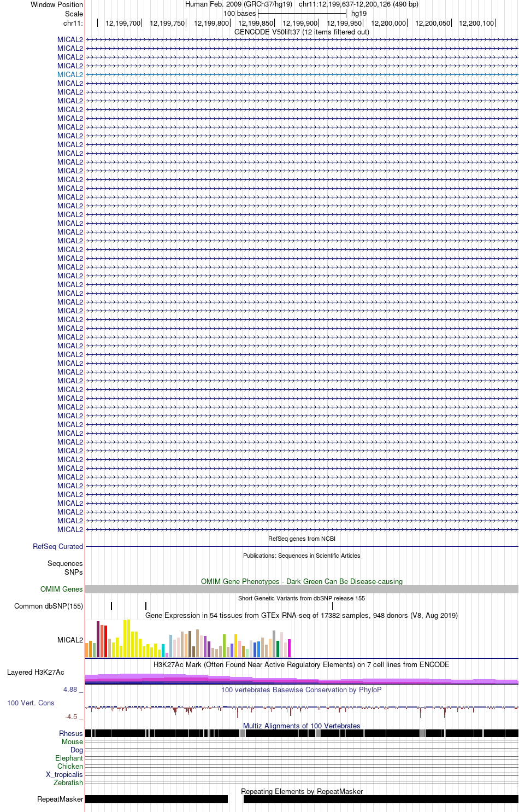The height and width of the screenshot is (812, 519).
Task: Click the 12,200,100 ruler coordinate
Action: (476, 23)
